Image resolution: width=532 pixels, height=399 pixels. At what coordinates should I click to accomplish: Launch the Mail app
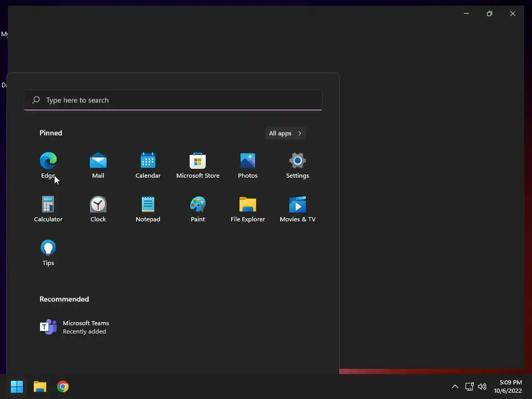(x=98, y=166)
